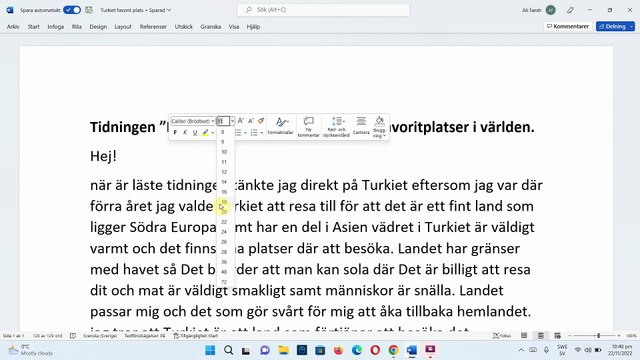Open line and paragraph spacing menu

pos(336,127)
